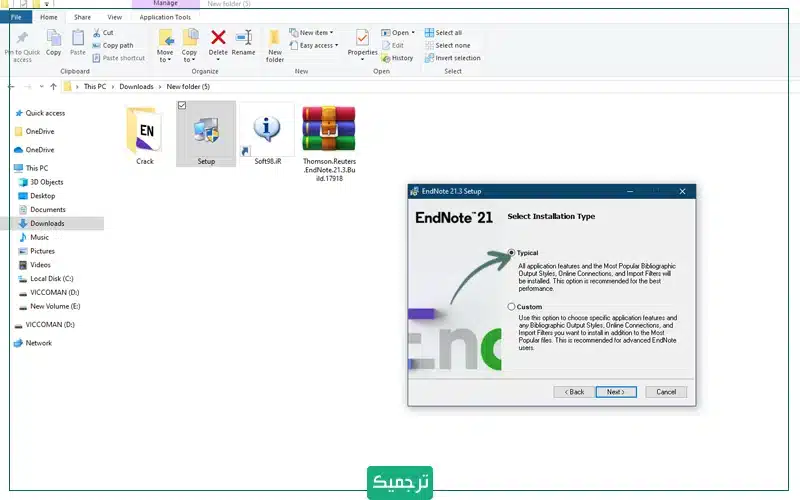Open the File menu tab
This screenshot has width=800, height=500.
pyautogui.click(x=16, y=17)
